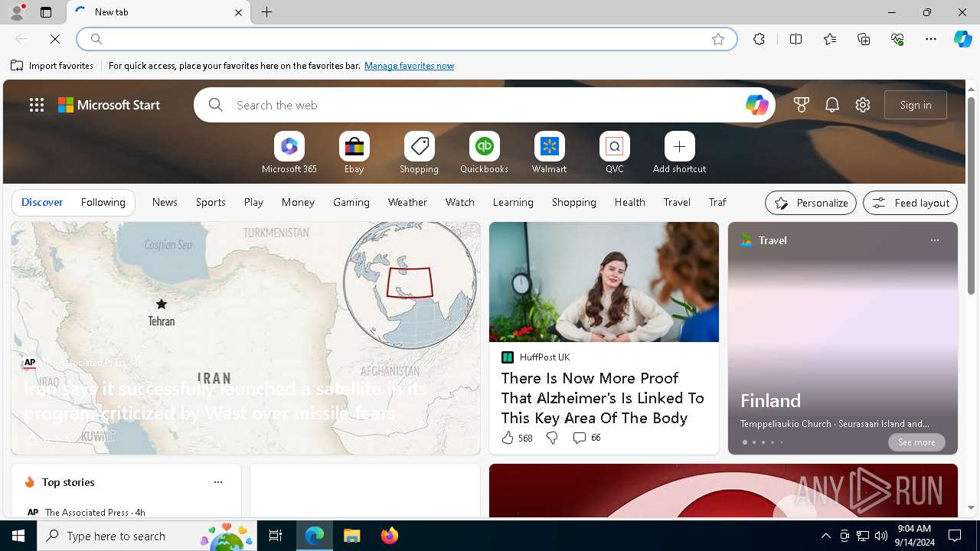Click the address bar field
Image resolution: width=980 pixels, height=551 pixels.
406,39
